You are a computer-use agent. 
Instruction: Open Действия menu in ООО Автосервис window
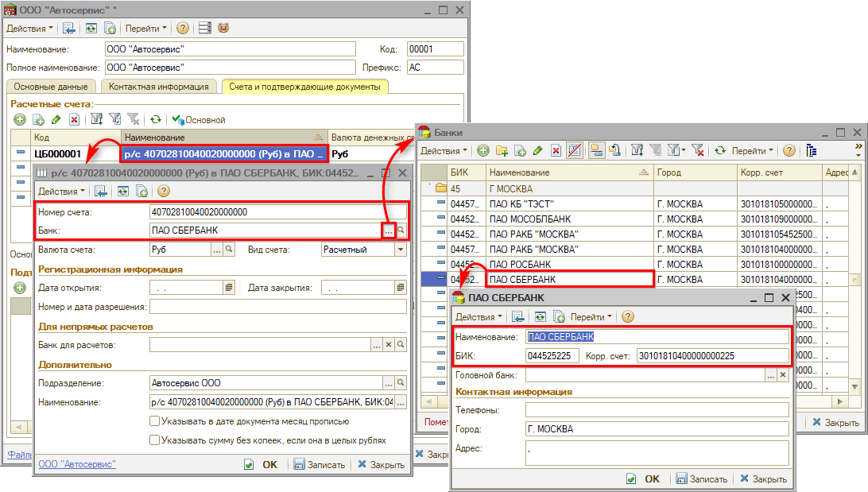point(30,29)
